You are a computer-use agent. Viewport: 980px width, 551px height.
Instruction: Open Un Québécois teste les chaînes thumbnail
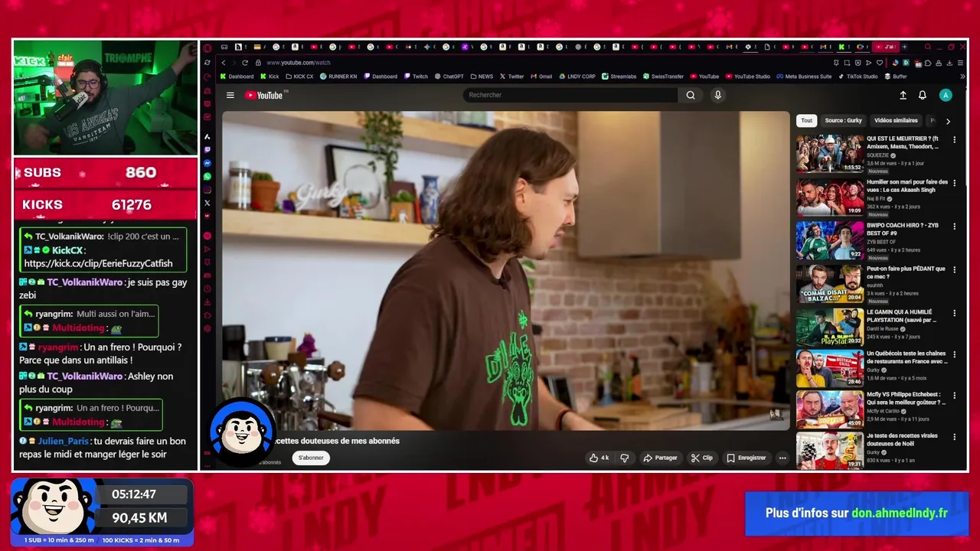pos(830,369)
